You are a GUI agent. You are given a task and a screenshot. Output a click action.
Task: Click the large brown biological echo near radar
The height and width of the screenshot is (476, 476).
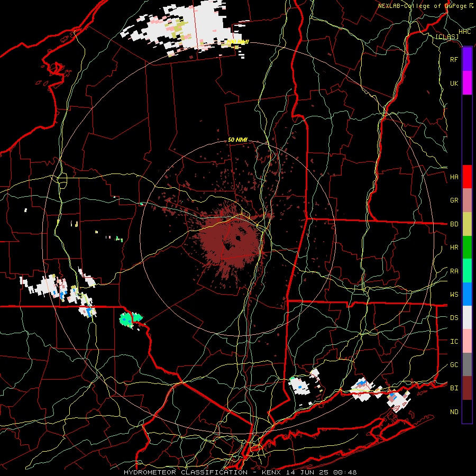(229, 240)
